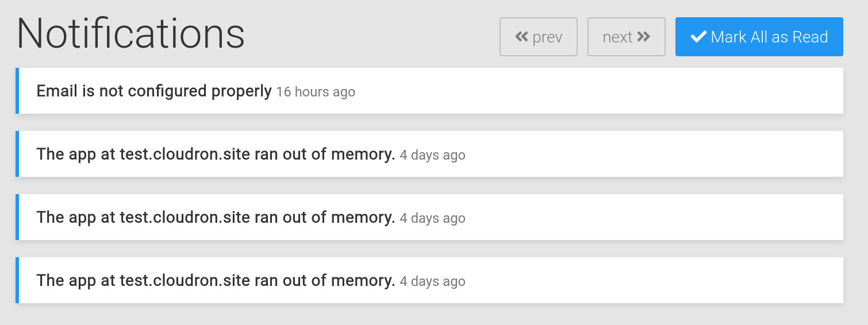This screenshot has width=868, height=325.
Task: Click the blue unread bar on the middle memory notification
Action: [x=17, y=217]
